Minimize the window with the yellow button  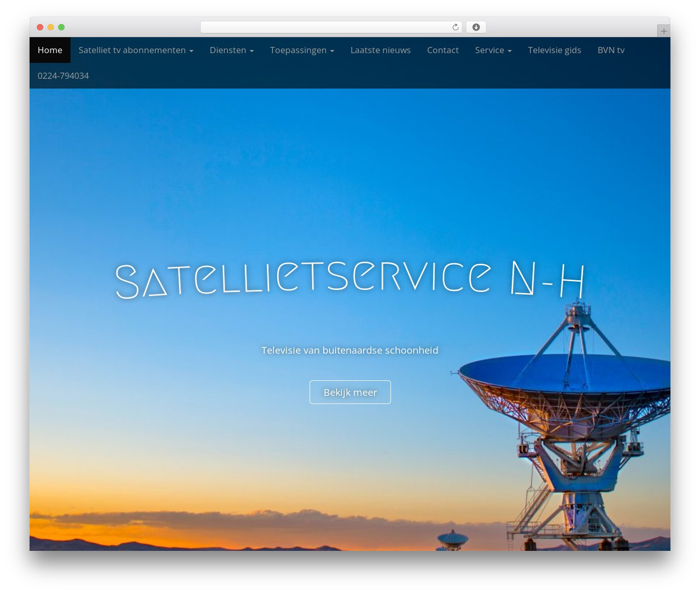50,27
